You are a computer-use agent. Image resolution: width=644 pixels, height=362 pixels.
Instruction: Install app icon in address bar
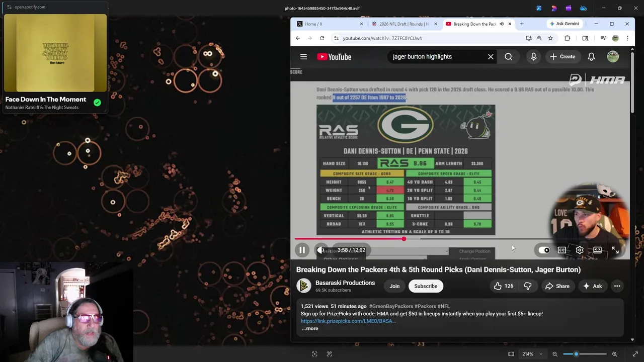(x=529, y=38)
